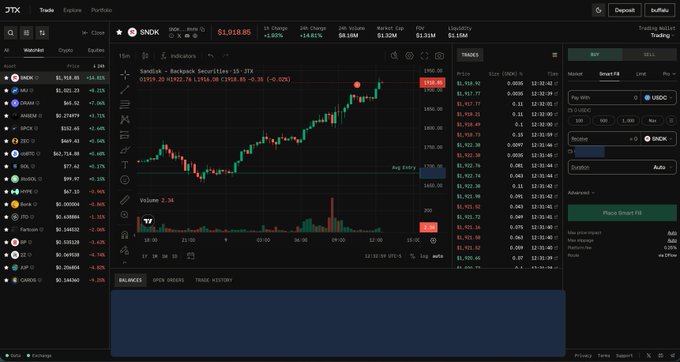Select the SELL side button
The width and height of the screenshot is (680, 362).
649,55
